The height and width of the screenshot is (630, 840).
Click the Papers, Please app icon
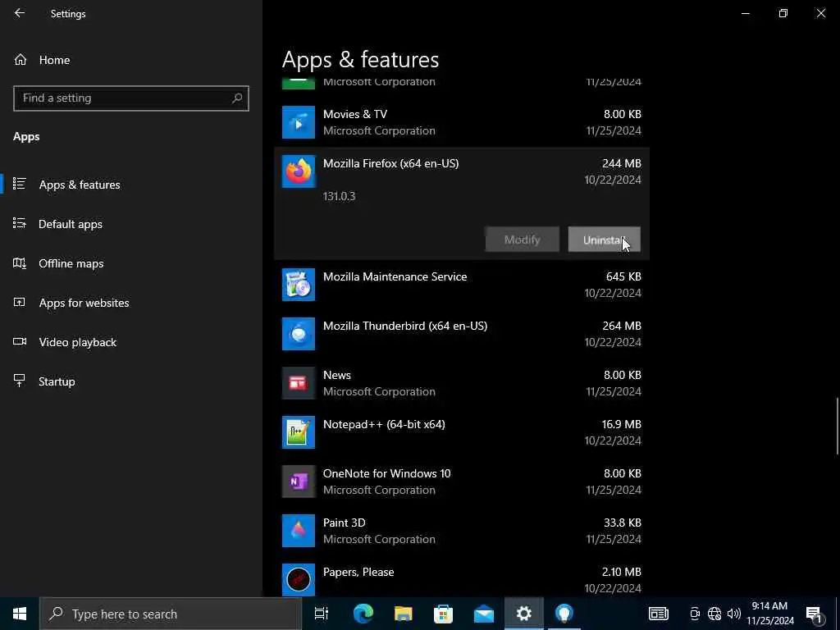299,580
